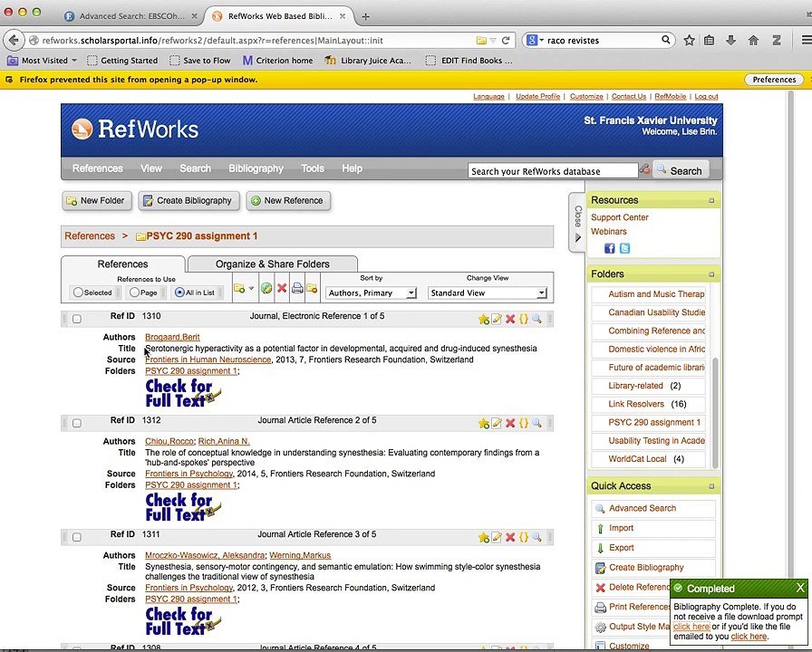
Task: Delete reference 1312 with red X
Action: tap(510, 423)
